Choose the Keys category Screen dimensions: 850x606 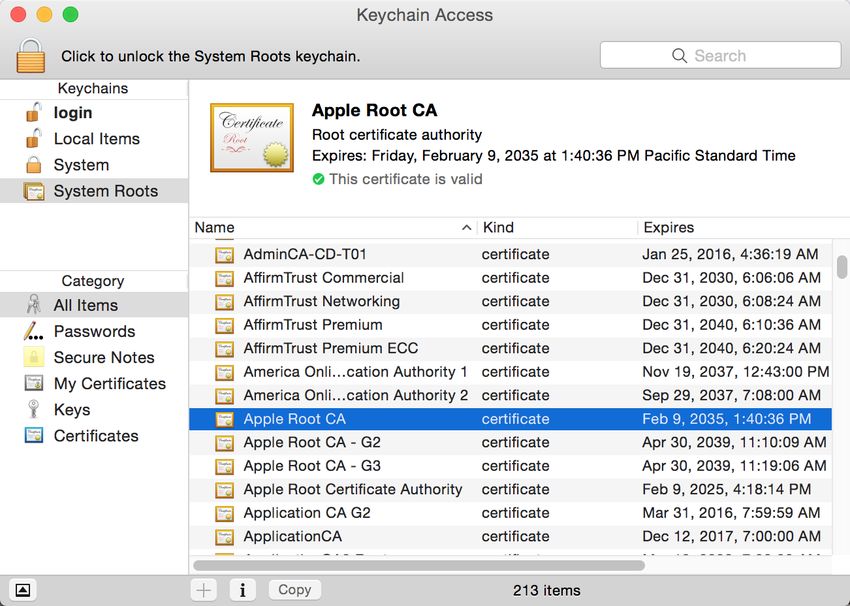[x=94, y=409]
